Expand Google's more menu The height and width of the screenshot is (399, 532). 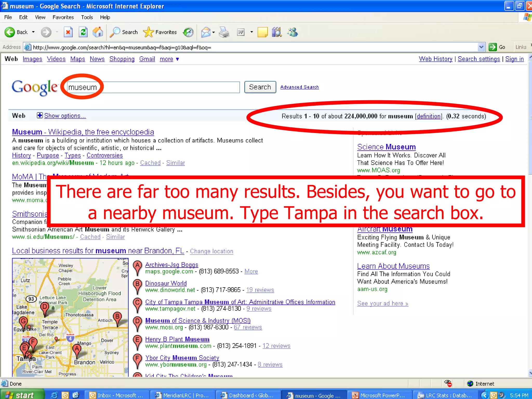[169, 59]
